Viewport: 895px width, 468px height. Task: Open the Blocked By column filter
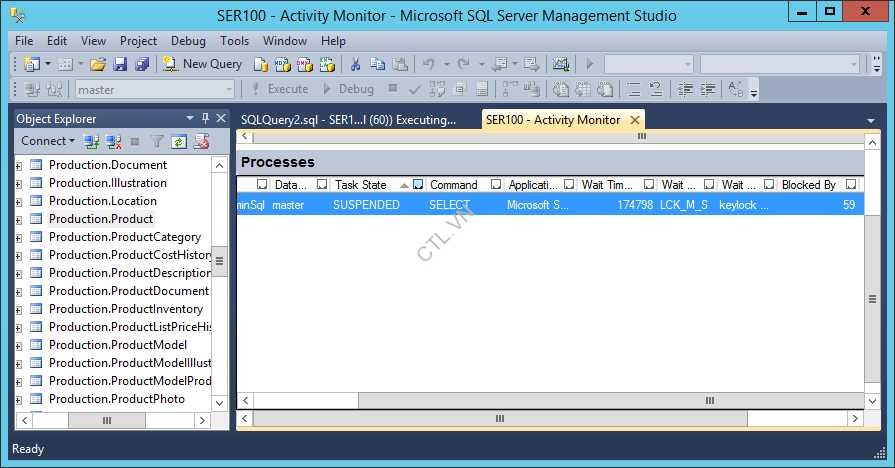pos(850,185)
